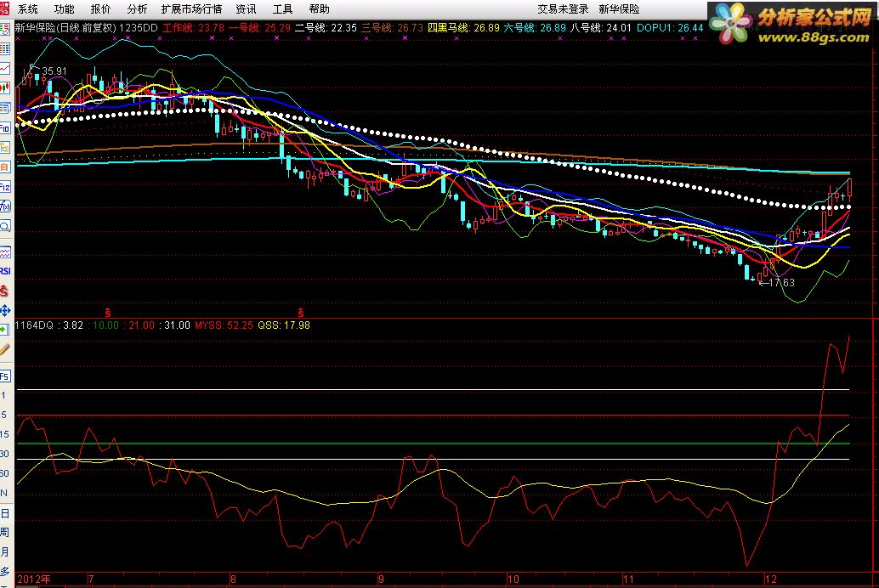Switch to 60-minute period

click(x=4, y=473)
